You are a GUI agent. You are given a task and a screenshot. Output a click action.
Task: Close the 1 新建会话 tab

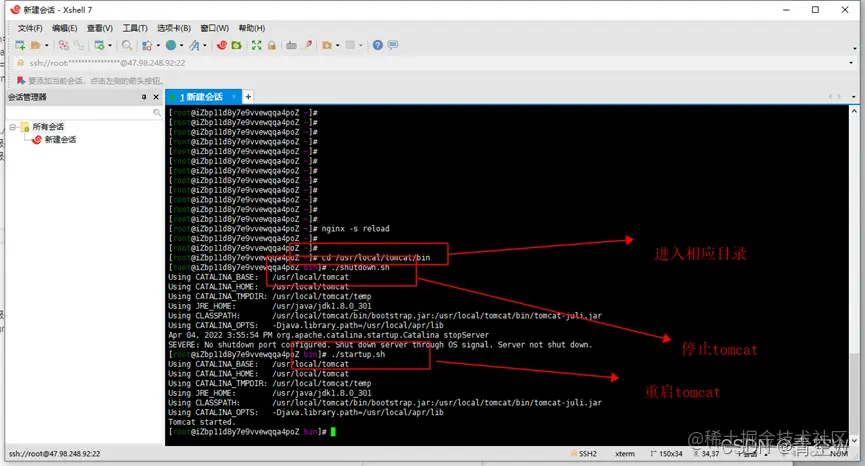pos(234,97)
